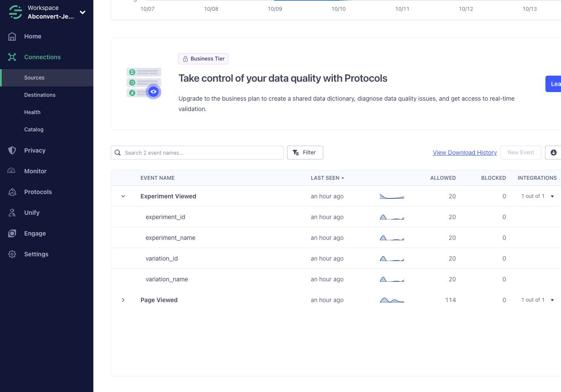Click the Business Tier badge
This screenshot has width=561, height=392.
point(203,59)
